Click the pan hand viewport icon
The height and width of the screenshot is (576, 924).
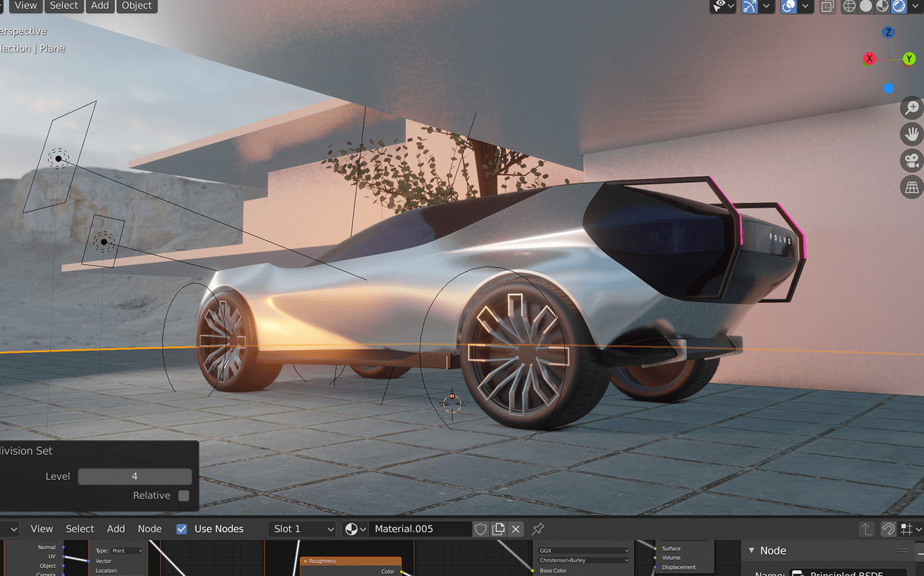[911, 134]
